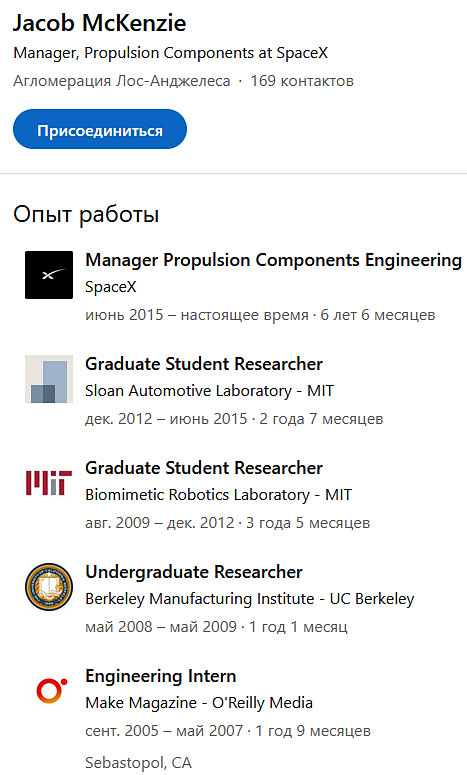Open Biomimetic Robotics Laboratory - MIT link

218,495
